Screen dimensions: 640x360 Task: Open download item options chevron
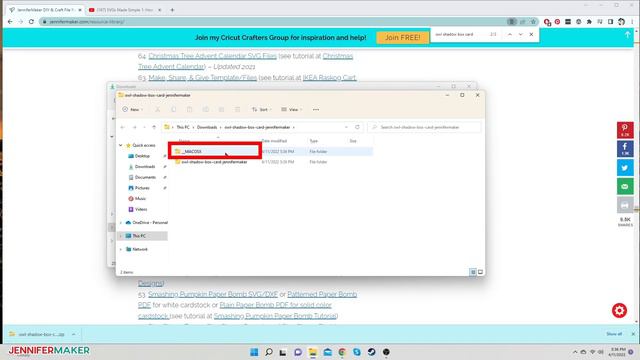[73, 334]
